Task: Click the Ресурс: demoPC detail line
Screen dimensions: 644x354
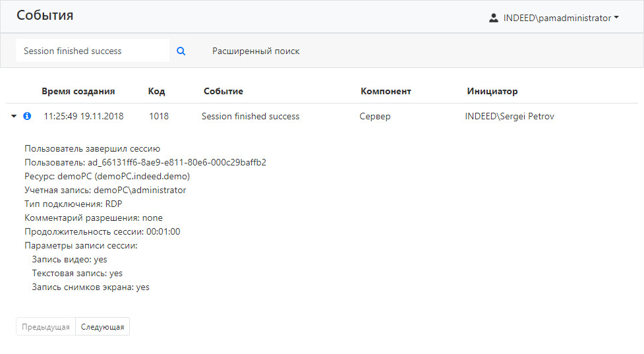Action: [x=107, y=176]
